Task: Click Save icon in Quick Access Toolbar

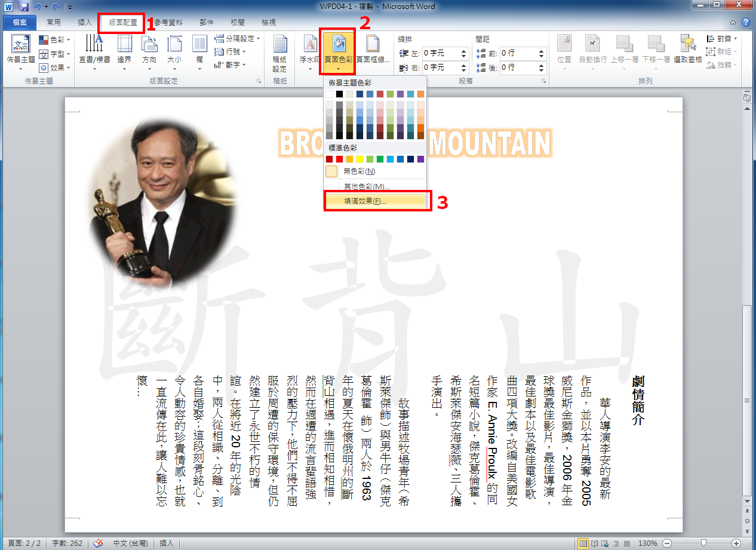Action: 24,7
